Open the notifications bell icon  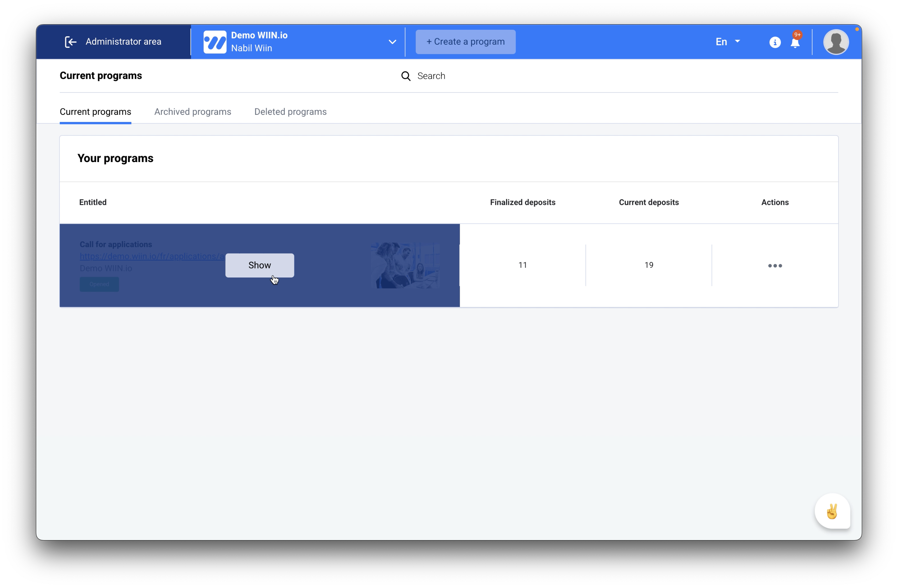(x=795, y=42)
